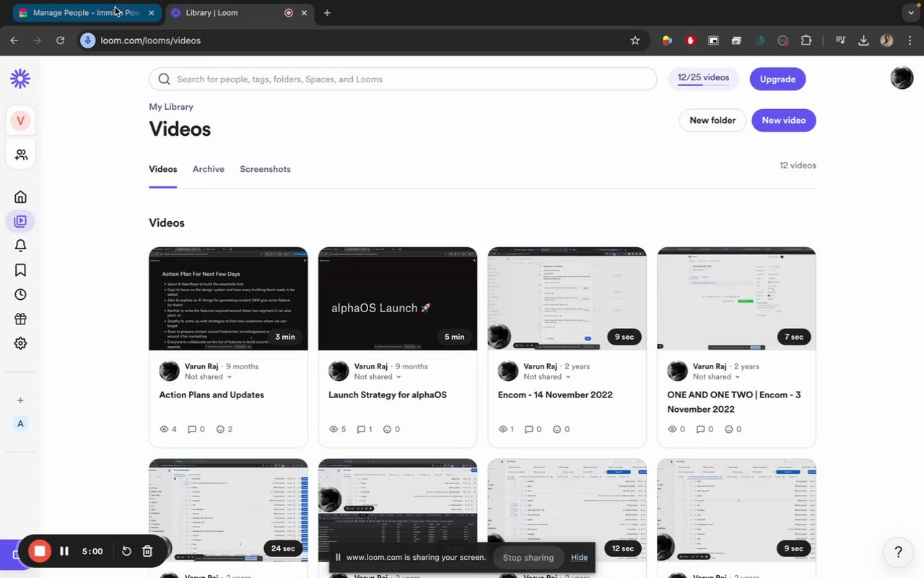Stop the recording with red button

point(40,551)
